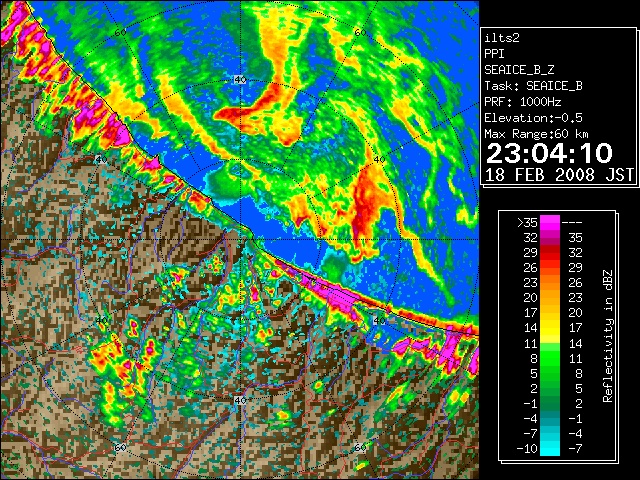Pick the magenta swatch of the color bar
640x480 pixels.
click(550, 224)
